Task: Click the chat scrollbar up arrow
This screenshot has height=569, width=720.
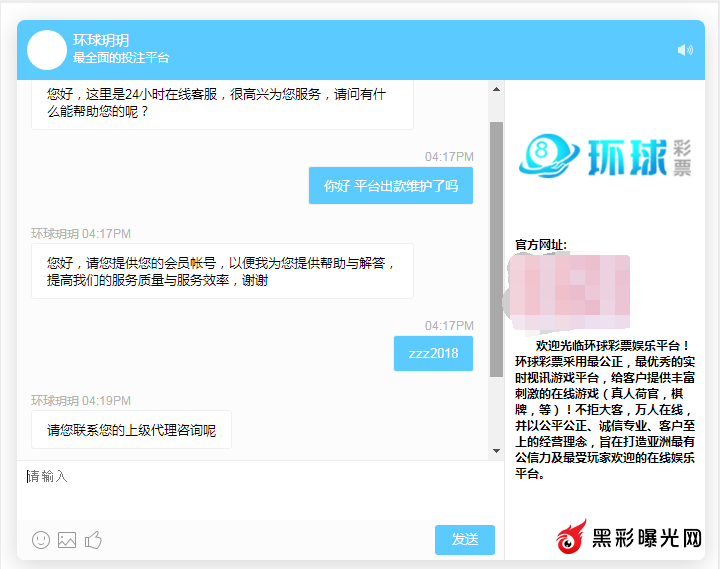Action: (496, 89)
